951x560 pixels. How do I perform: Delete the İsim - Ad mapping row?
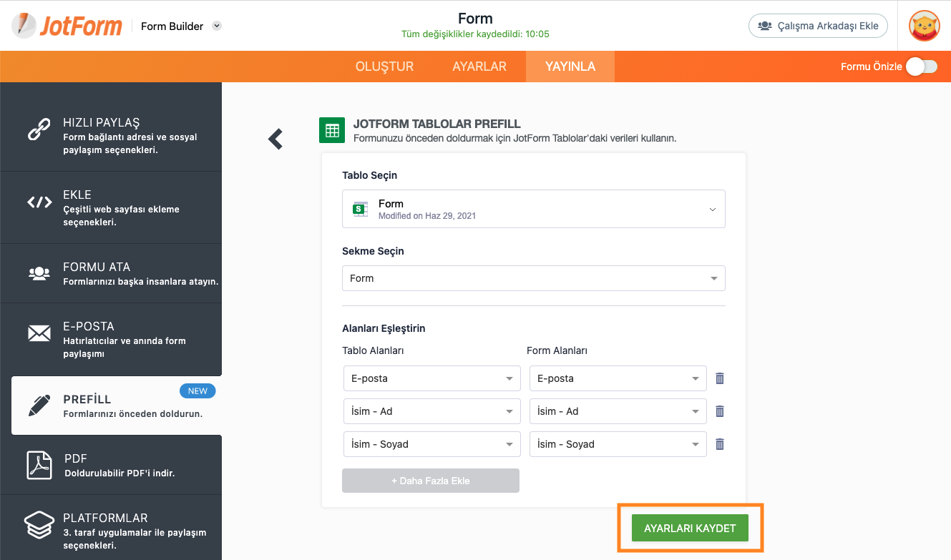coord(720,411)
